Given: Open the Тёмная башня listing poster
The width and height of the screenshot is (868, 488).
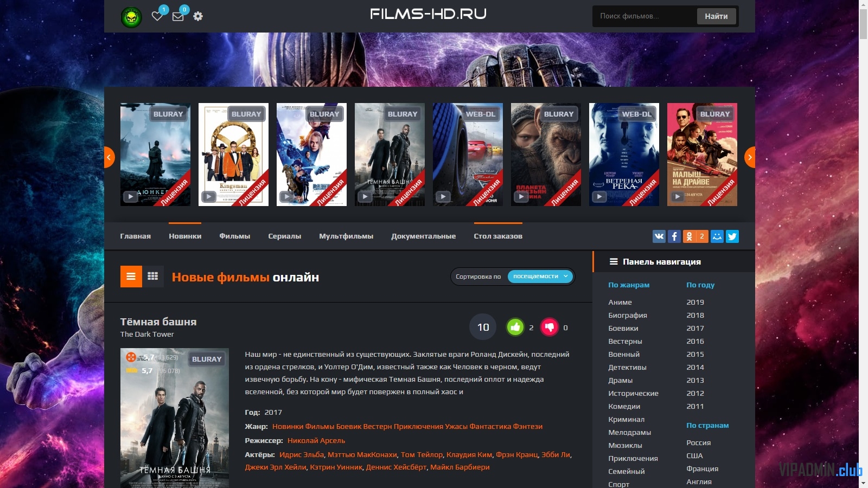Looking at the screenshot, I should (175, 418).
